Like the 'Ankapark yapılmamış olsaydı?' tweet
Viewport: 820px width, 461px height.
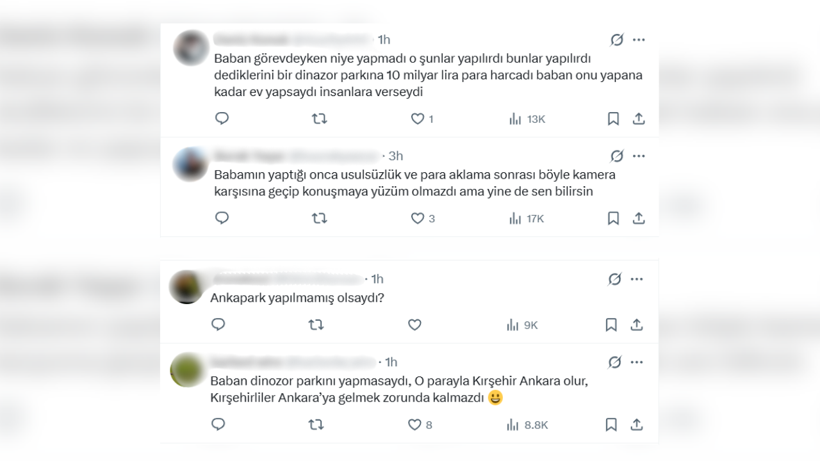(x=415, y=325)
